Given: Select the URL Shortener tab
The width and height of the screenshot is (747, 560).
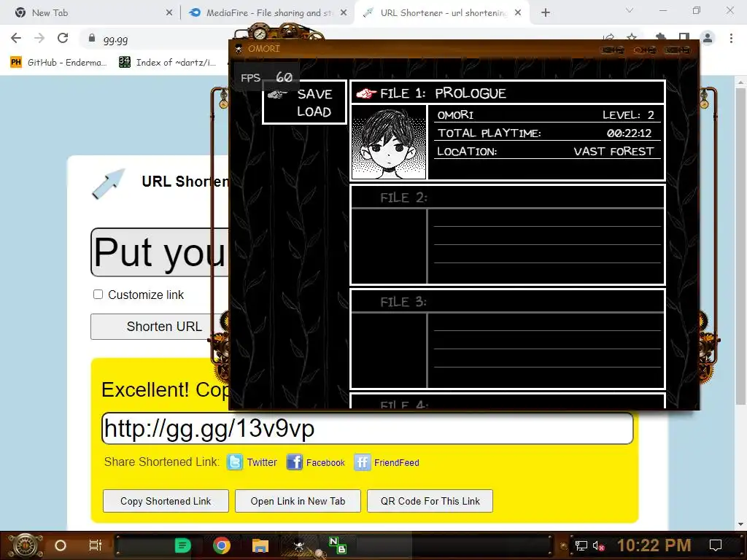Looking at the screenshot, I should [x=441, y=13].
